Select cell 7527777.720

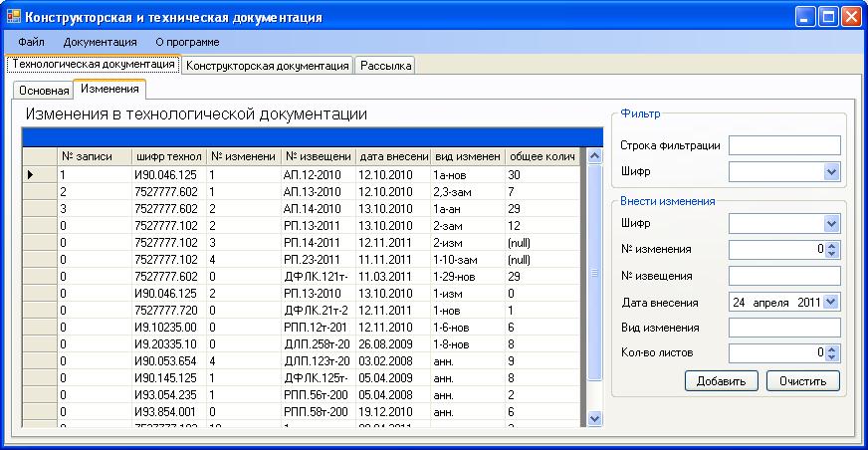[169, 311]
